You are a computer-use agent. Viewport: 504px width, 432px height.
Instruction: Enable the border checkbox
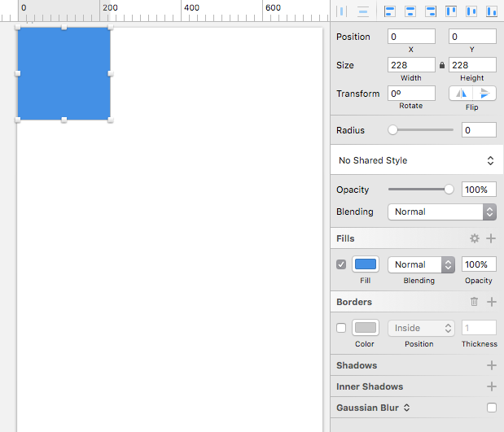point(341,328)
